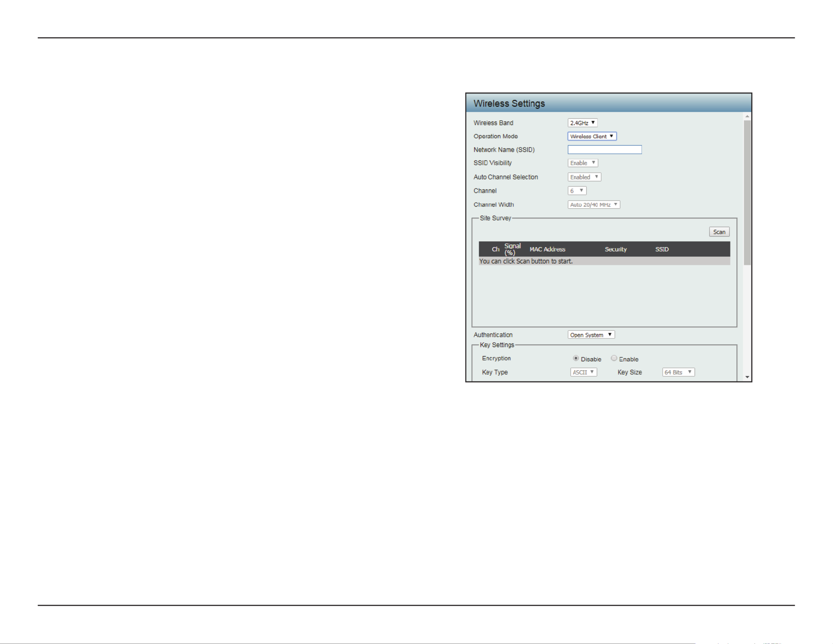This screenshot has width=833, height=644.
Task: Click the Encryption label
Action: click(496, 358)
